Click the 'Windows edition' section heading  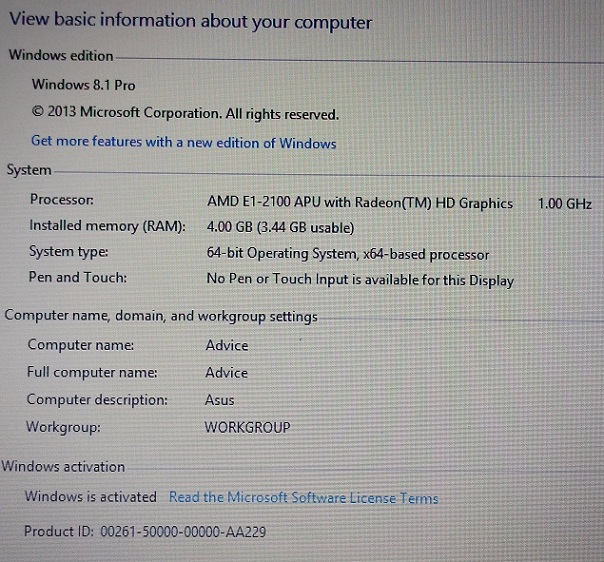point(61,55)
